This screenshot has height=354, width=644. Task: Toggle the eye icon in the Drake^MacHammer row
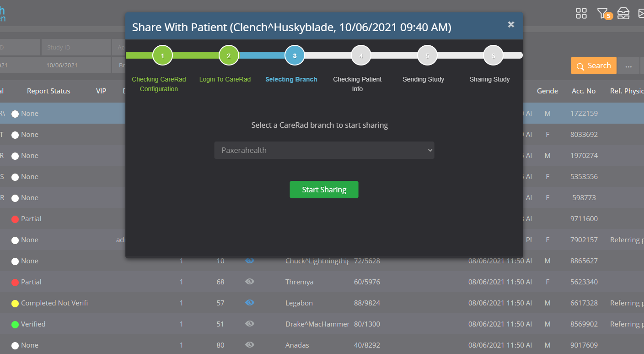(x=249, y=324)
